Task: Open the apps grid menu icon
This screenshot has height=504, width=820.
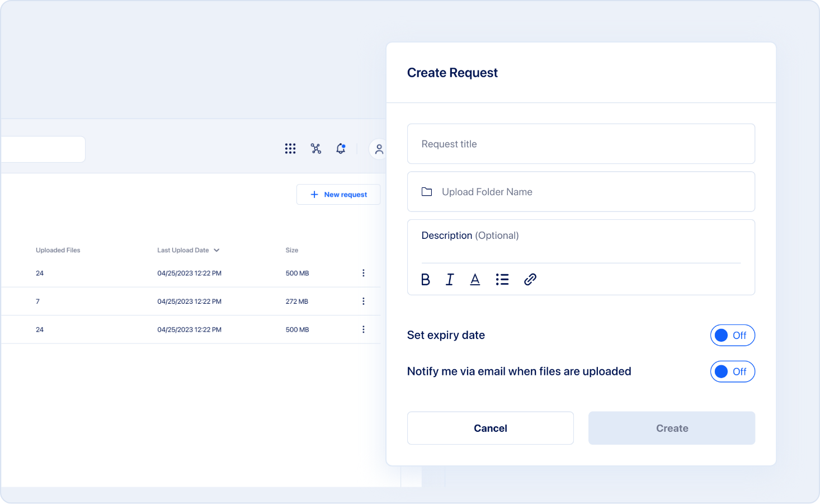Action: 290,149
